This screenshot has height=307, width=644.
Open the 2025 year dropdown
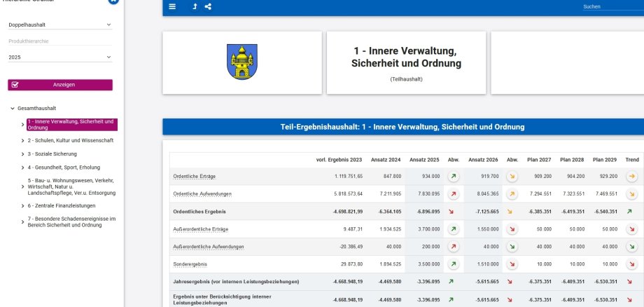[59, 57]
